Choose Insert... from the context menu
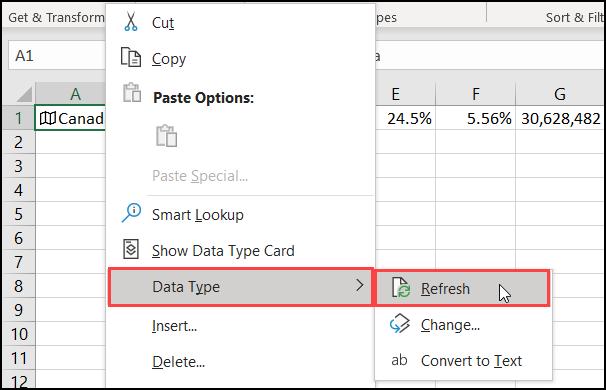The width and height of the screenshot is (606, 390). pyautogui.click(x=240, y=326)
